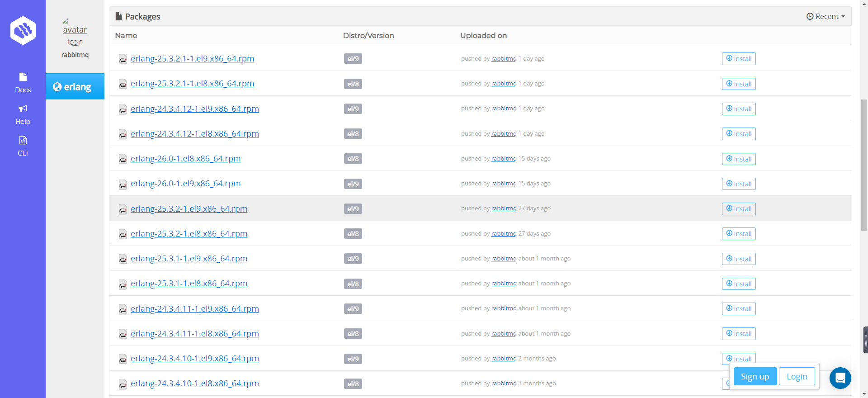Click rabbitmq uploader link on erlang-25.3.2-1.el9 row

click(x=504, y=208)
